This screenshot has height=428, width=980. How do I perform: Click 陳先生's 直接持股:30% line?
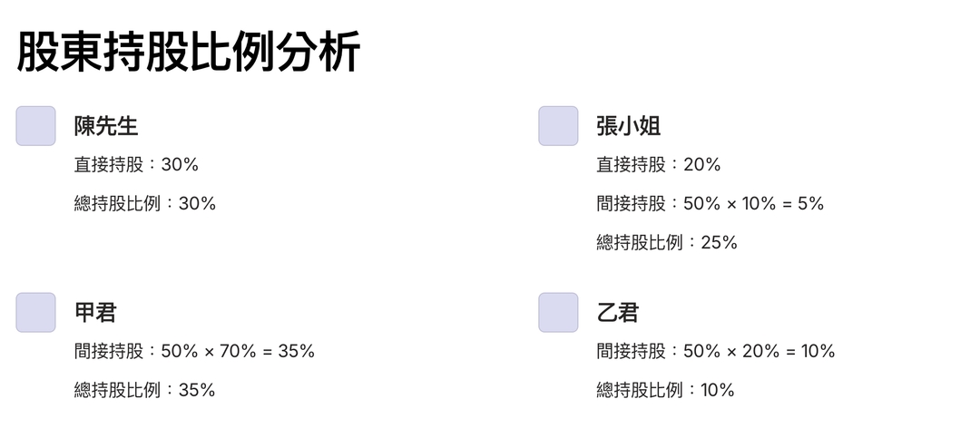(136, 165)
